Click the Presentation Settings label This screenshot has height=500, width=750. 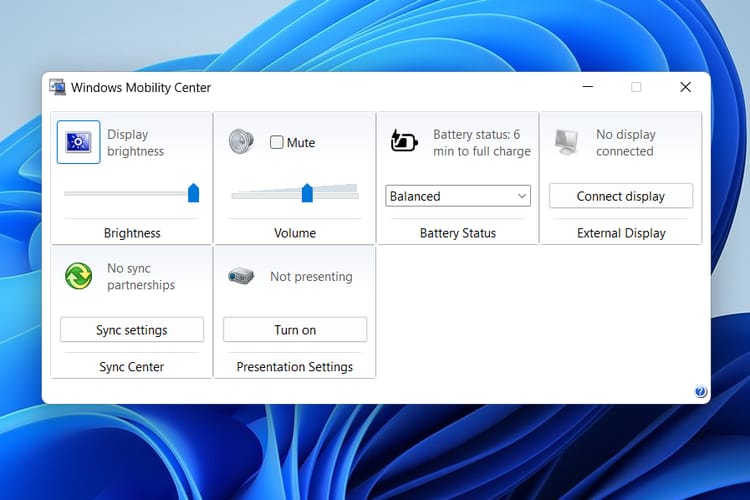295,367
